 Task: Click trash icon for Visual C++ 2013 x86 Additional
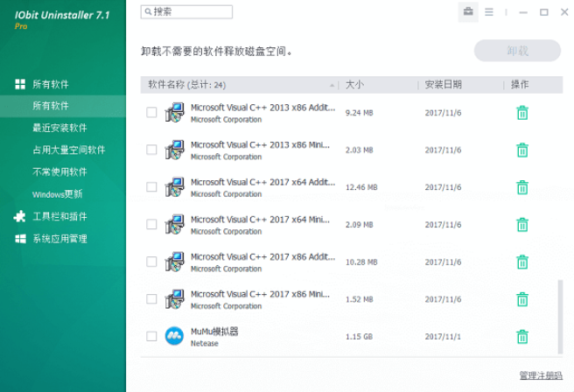[x=522, y=113]
